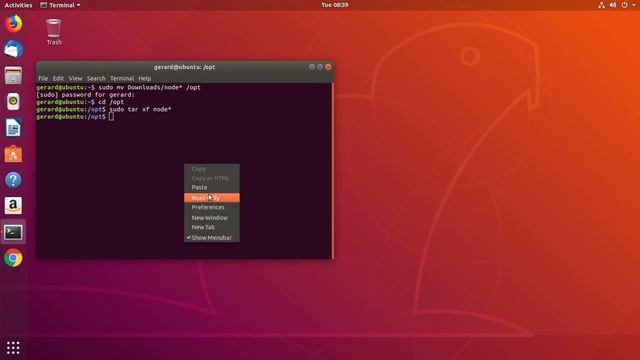Click the 'sudo tar xf node*' command line
640x360 pixels.
140,109
